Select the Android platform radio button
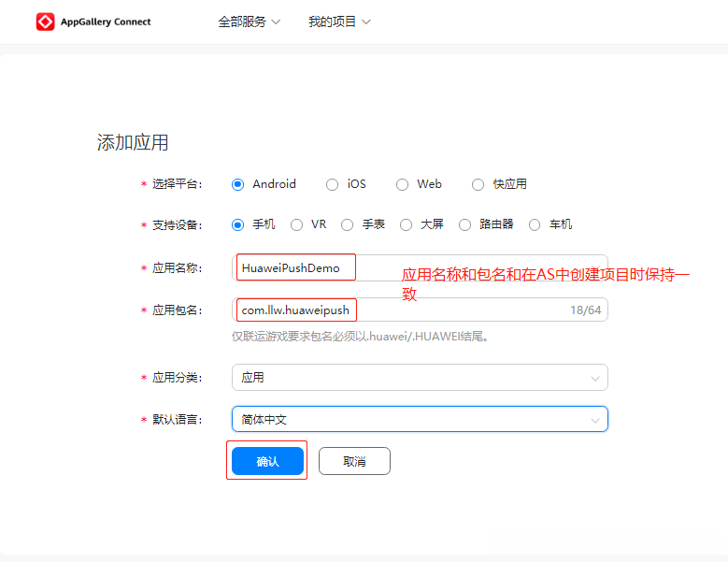Image resolution: width=728 pixels, height=562 pixels. point(237,184)
